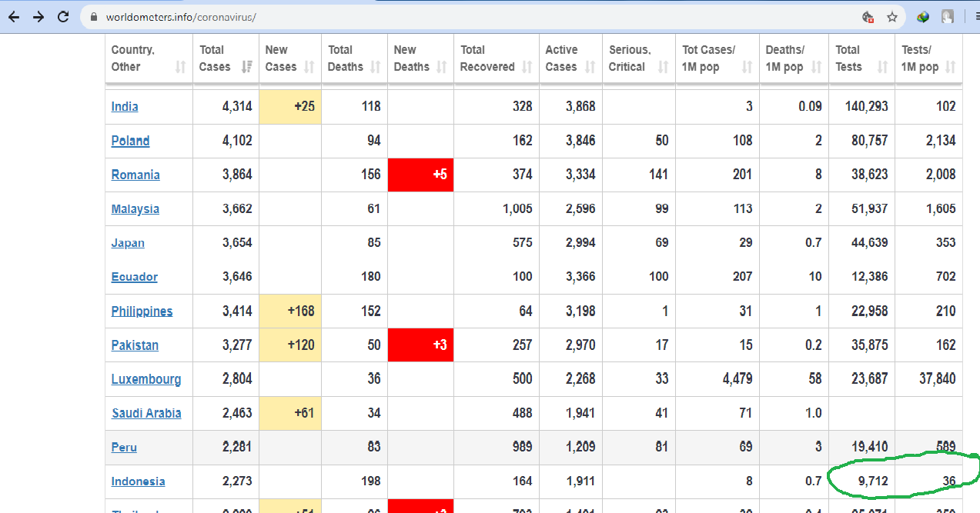Open the India country link
The width and height of the screenshot is (980, 513).
(125, 107)
